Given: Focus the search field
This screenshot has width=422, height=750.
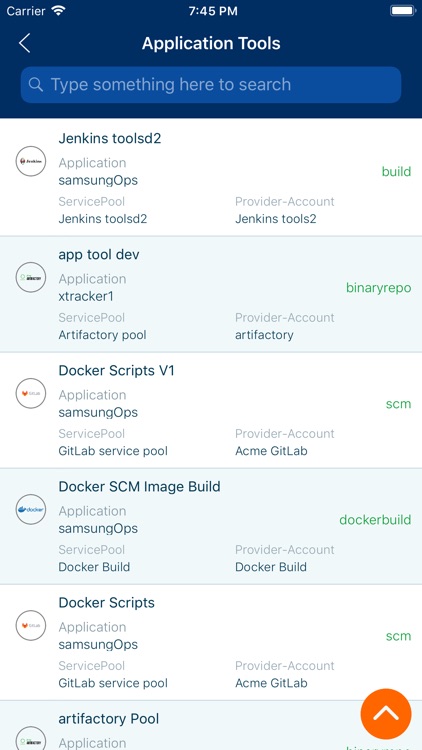Looking at the screenshot, I should pyautogui.click(x=211, y=85).
